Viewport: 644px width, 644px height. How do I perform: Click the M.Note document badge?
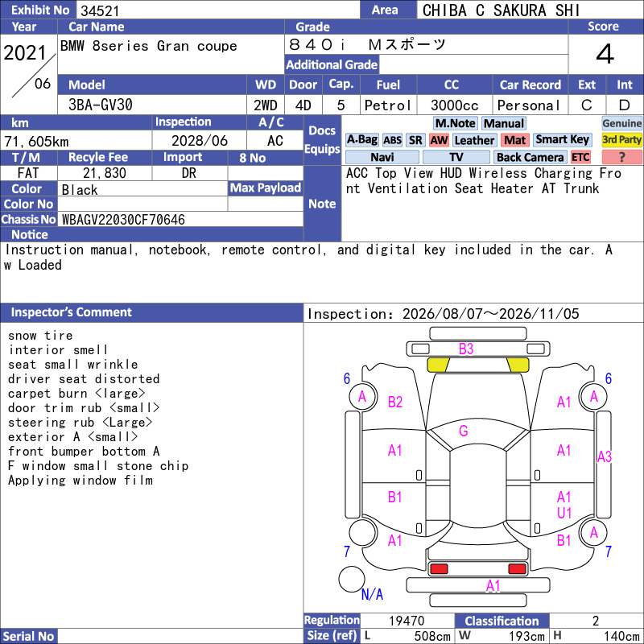[x=455, y=123]
